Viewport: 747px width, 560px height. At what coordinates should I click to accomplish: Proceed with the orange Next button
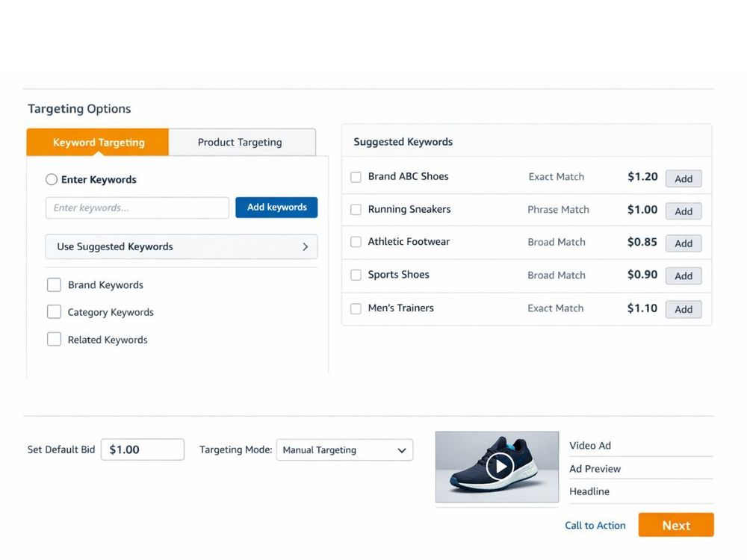click(x=676, y=525)
